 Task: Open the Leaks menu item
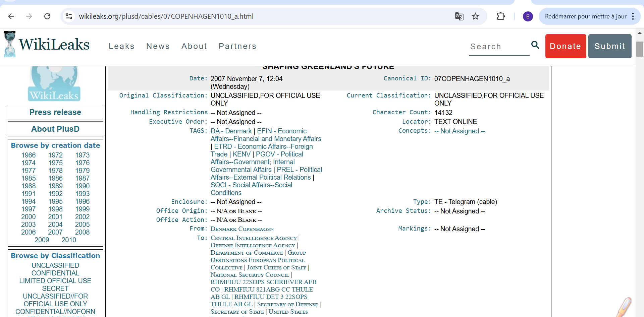click(121, 46)
